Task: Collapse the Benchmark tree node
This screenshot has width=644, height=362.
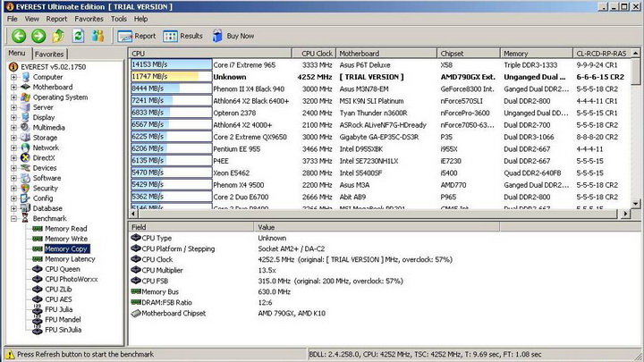Action: click(13, 219)
